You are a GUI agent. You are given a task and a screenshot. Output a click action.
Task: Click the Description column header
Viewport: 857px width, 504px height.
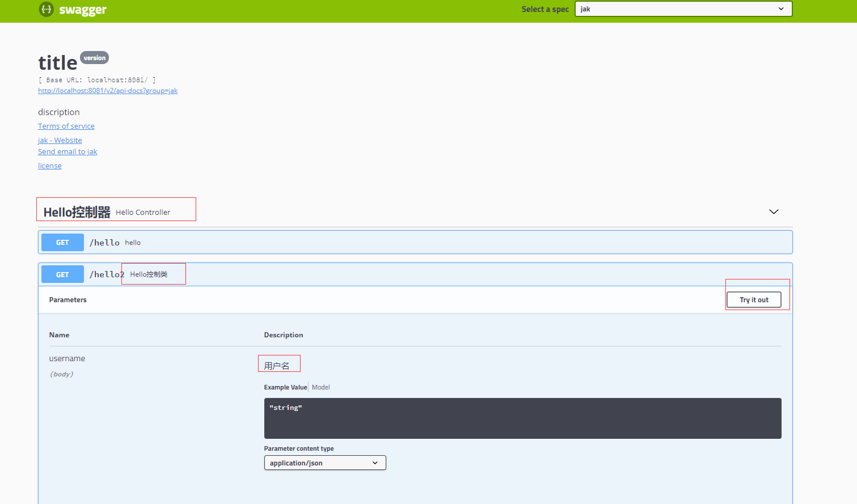[x=284, y=335]
